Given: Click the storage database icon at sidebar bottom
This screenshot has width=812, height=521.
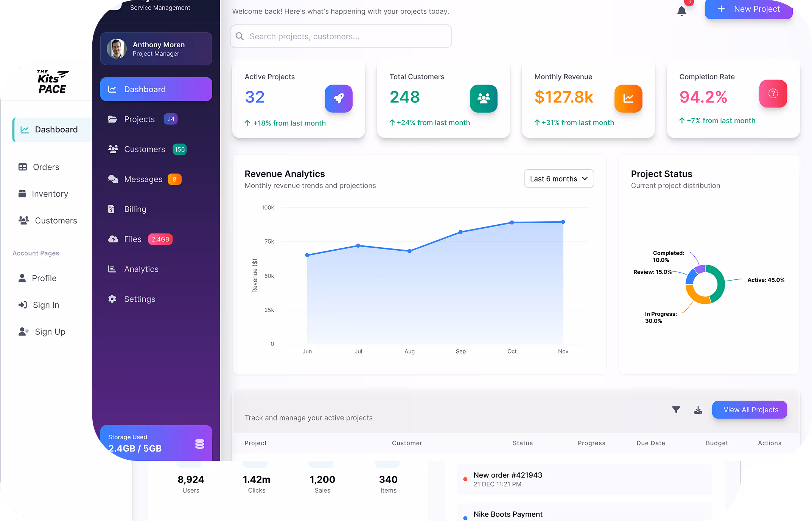Looking at the screenshot, I should pos(199,443).
